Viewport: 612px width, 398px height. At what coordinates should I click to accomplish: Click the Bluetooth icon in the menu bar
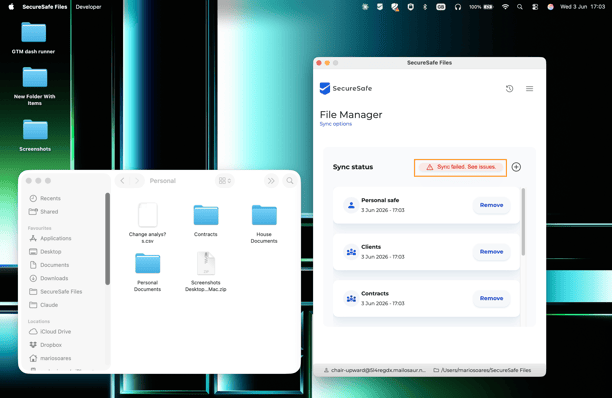425,7
